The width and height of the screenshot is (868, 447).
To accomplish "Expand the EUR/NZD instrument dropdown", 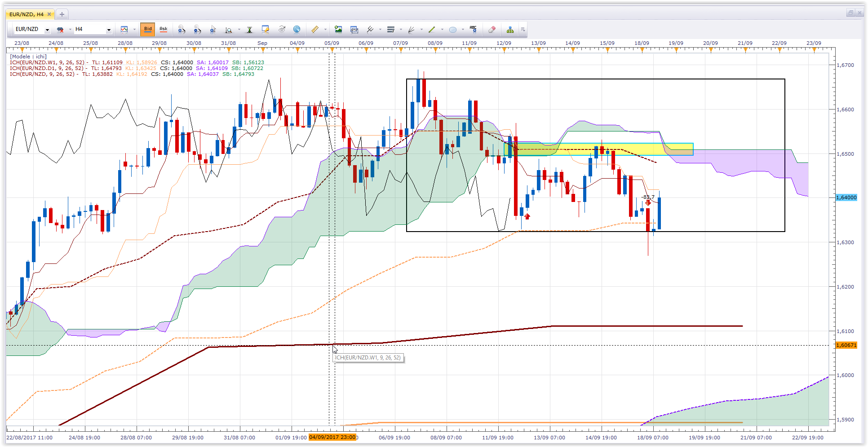I will [x=47, y=30].
